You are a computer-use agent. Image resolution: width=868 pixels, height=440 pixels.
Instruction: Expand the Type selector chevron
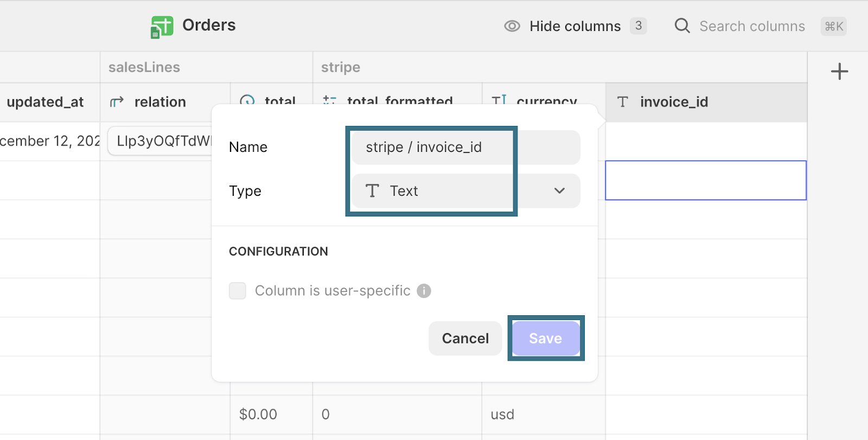pos(559,191)
